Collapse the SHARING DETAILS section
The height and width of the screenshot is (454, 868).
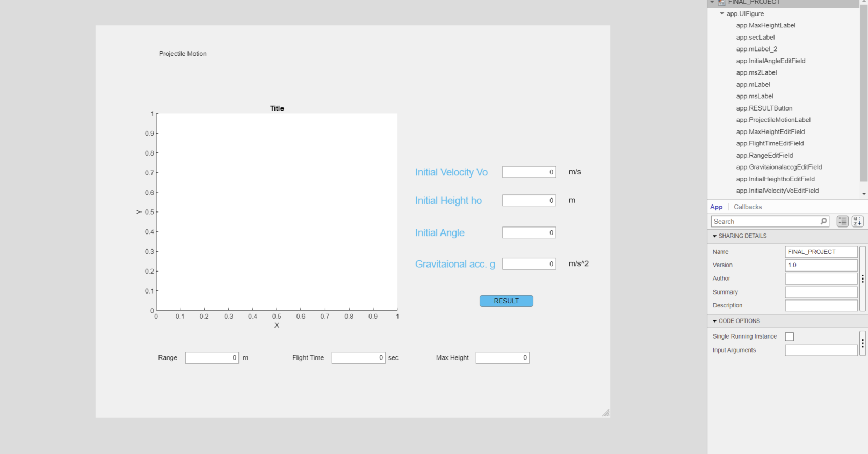(714, 236)
